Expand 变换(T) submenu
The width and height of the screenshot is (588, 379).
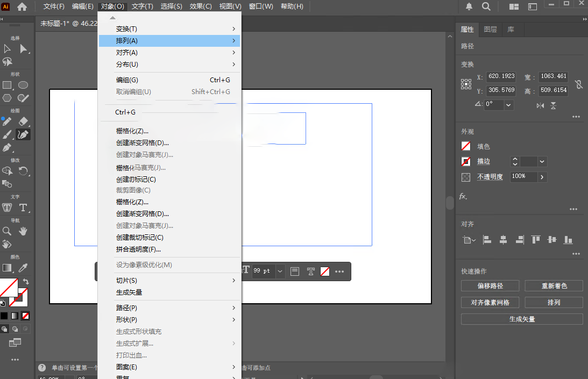click(x=169, y=29)
